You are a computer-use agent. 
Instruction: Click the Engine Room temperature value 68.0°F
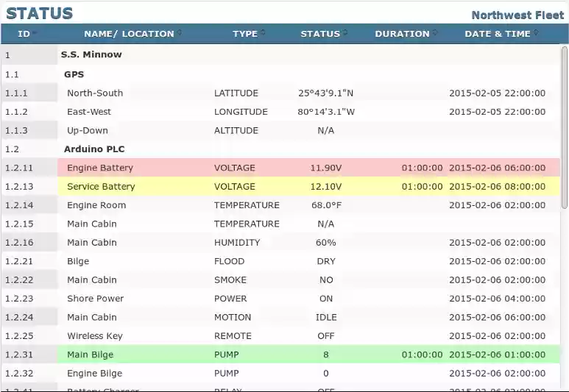click(x=325, y=205)
